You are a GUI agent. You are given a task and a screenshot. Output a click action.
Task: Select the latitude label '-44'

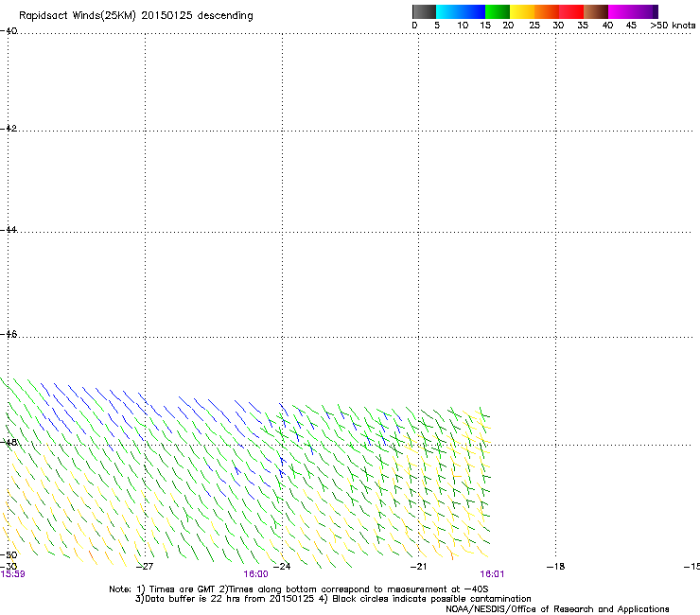click(9, 230)
